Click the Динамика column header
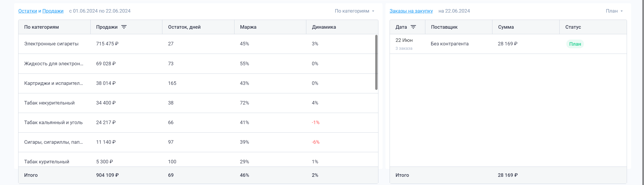The width and height of the screenshot is (644, 185). 324,27
